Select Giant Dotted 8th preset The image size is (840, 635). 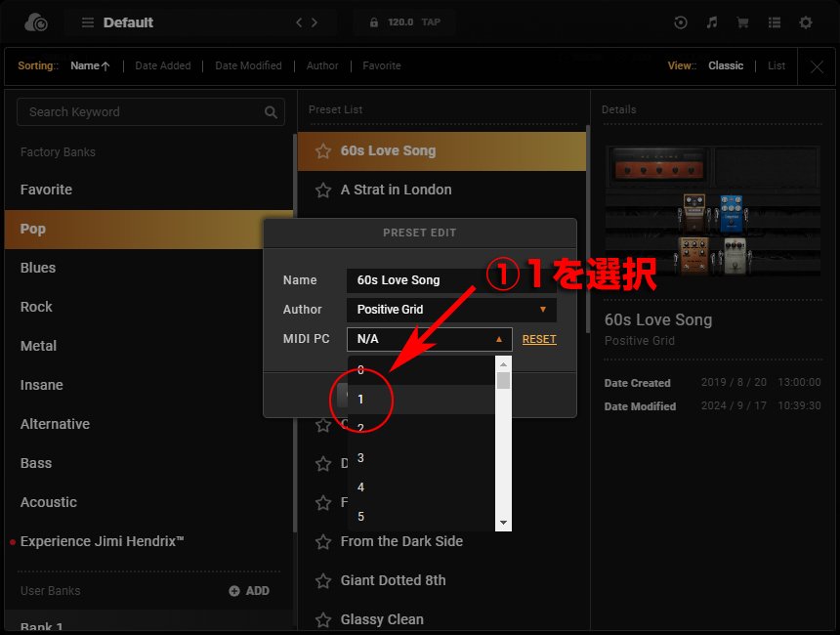click(x=441, y=581)
